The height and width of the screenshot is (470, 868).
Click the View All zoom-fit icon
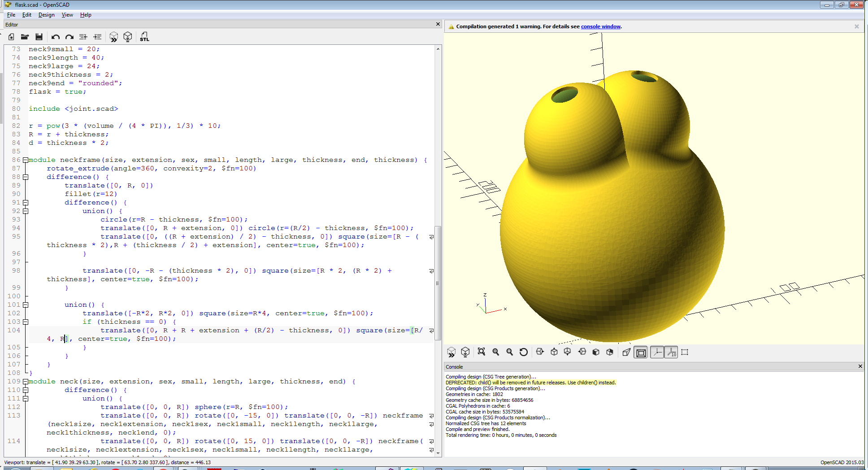point(481,352)
